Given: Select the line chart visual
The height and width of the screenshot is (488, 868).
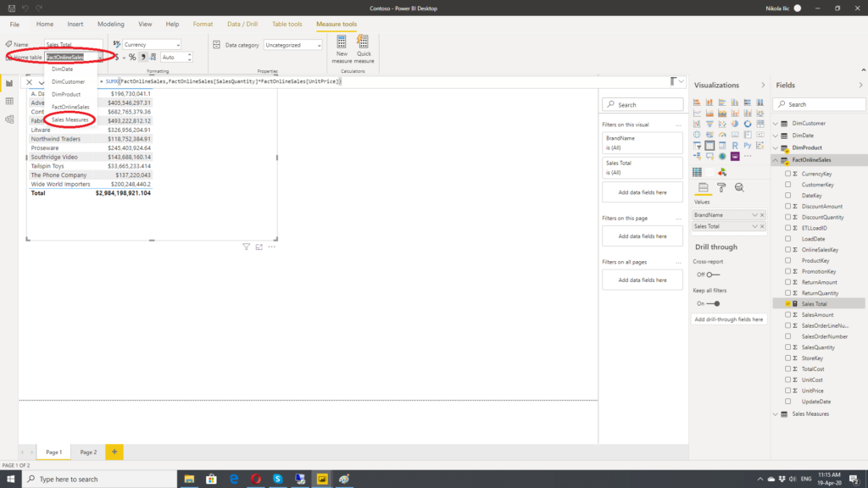Looking at the screenshot, I should click(x=697, y=113).
